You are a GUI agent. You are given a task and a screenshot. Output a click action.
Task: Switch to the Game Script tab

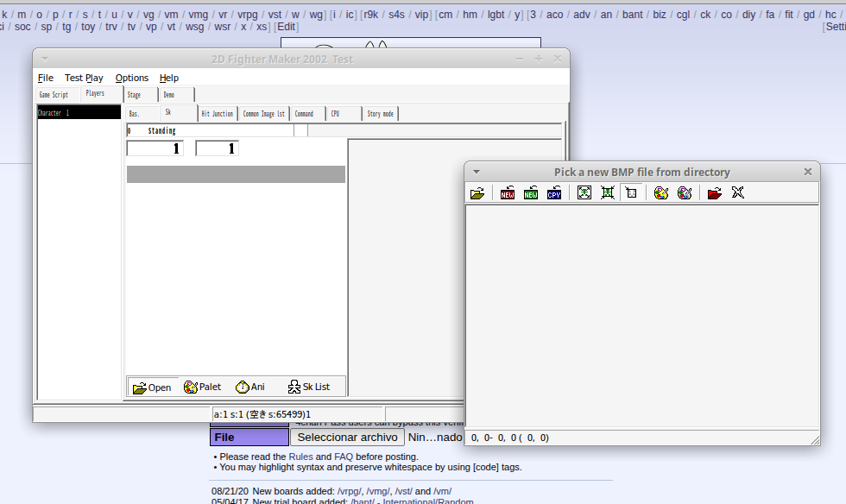click(54, 94)
